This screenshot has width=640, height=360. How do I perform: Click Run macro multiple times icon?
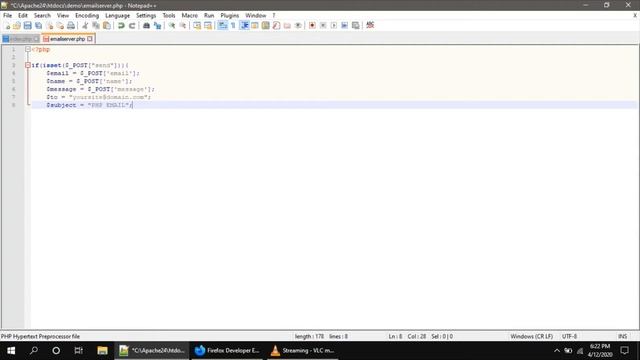344,26
